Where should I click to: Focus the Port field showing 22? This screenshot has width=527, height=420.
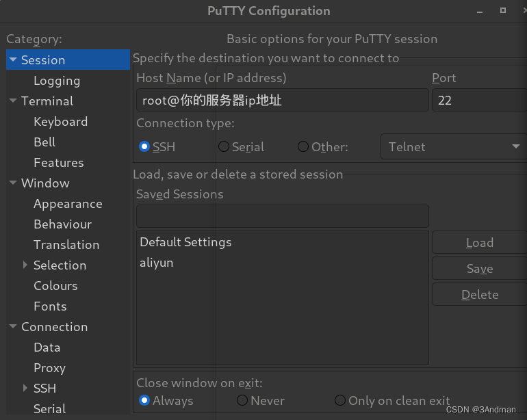[x=479, y=100]
